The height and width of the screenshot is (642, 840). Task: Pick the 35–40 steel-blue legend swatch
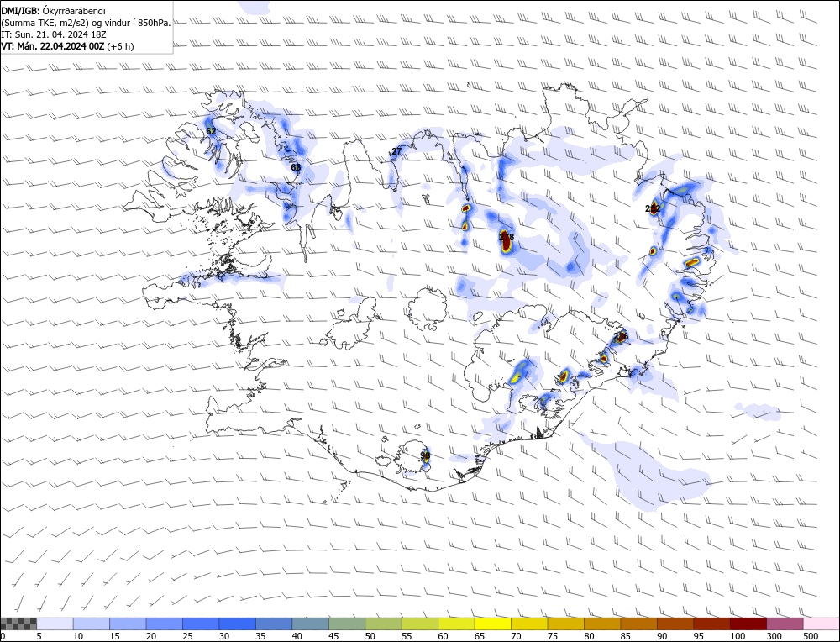coord(274,624)
